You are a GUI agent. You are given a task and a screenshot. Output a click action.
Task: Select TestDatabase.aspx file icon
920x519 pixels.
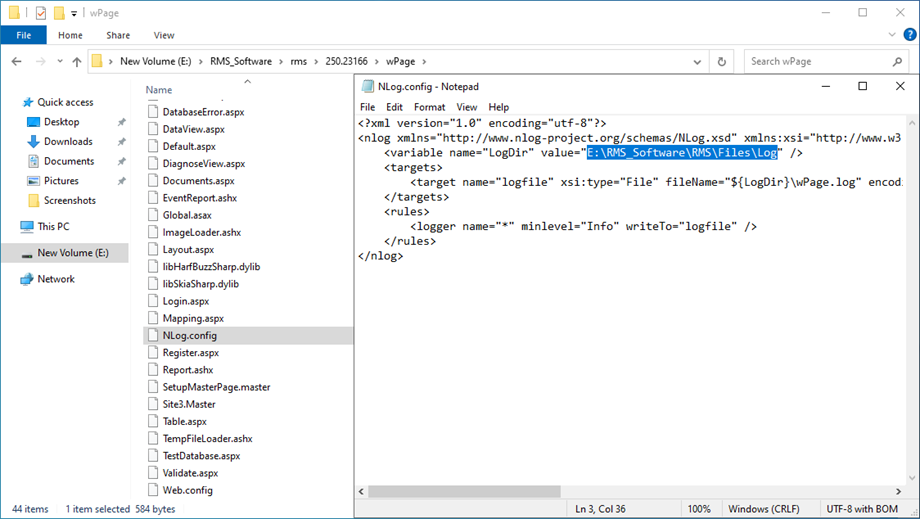(153, 456)
